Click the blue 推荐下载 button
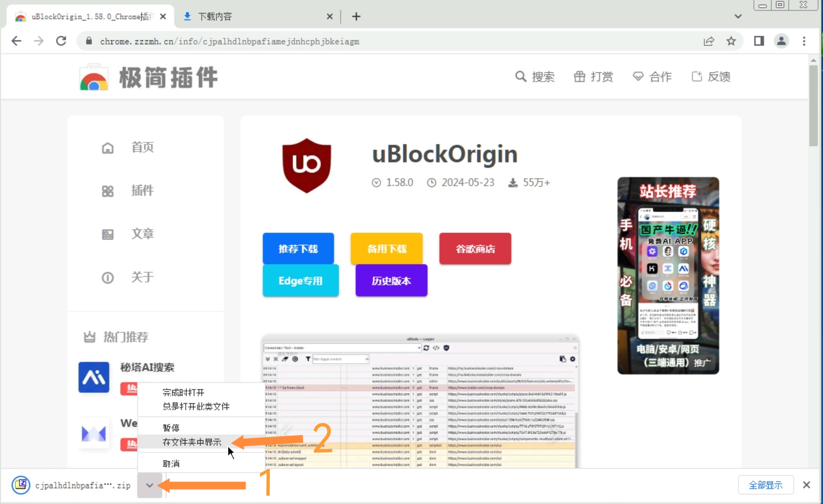The width and height of the screenshot is (823, 504). click(298, 249)
